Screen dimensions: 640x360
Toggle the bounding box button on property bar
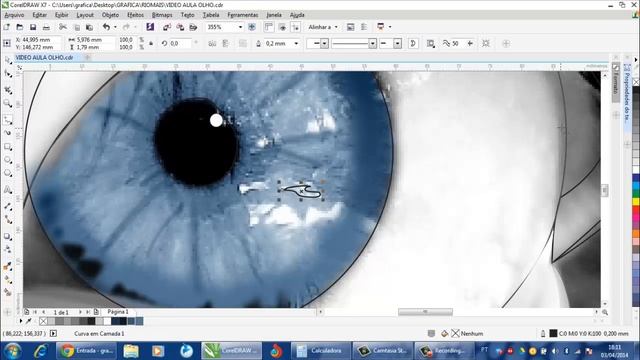[x=486, y=43]
